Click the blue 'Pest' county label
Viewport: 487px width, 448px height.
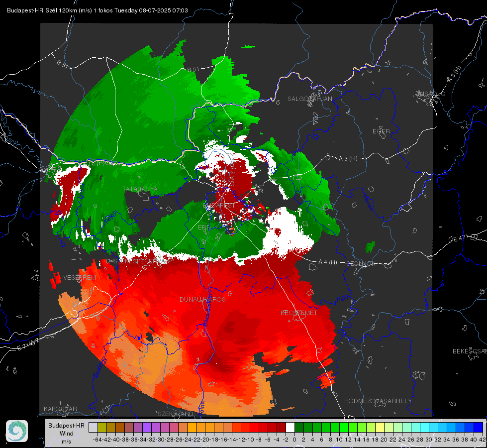coord(343,300)
